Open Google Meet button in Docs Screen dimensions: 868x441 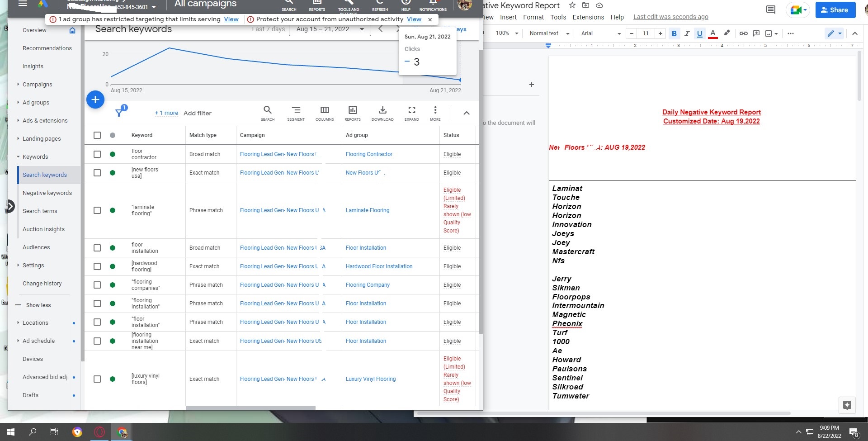[799, 10]
